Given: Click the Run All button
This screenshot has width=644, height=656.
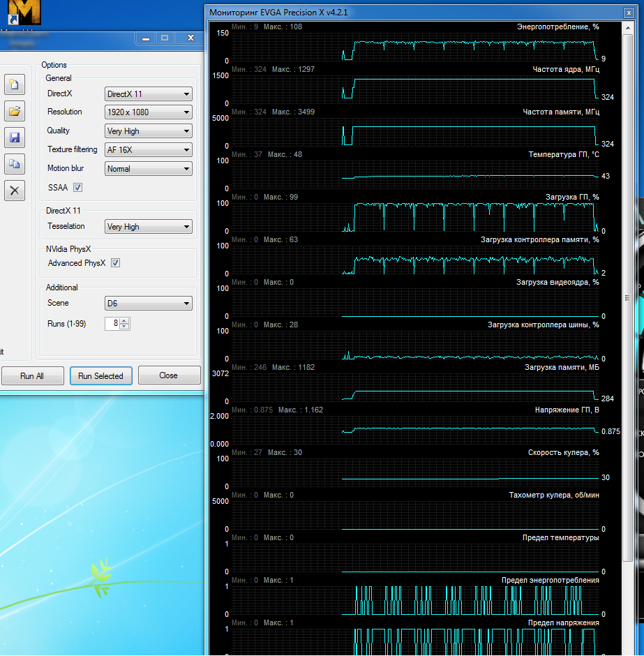Looking at the screenshot, I should tap(33, 375).
